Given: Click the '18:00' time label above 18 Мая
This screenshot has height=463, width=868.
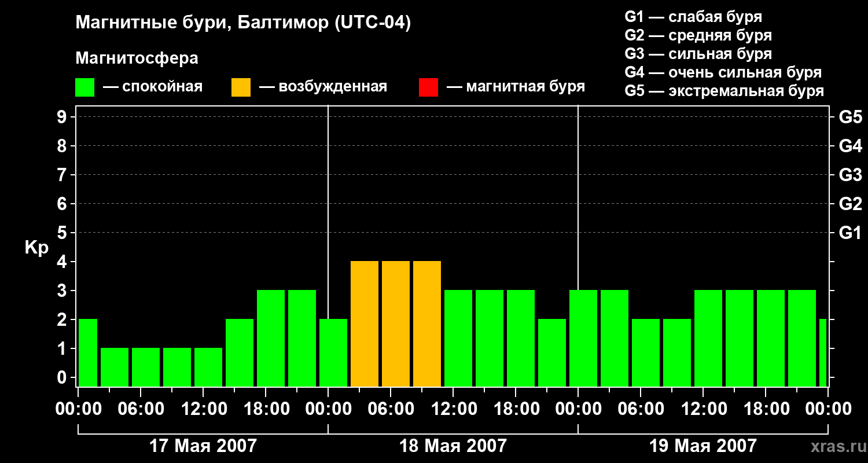Looking at the screenshot, I should [x=516, y=409].
